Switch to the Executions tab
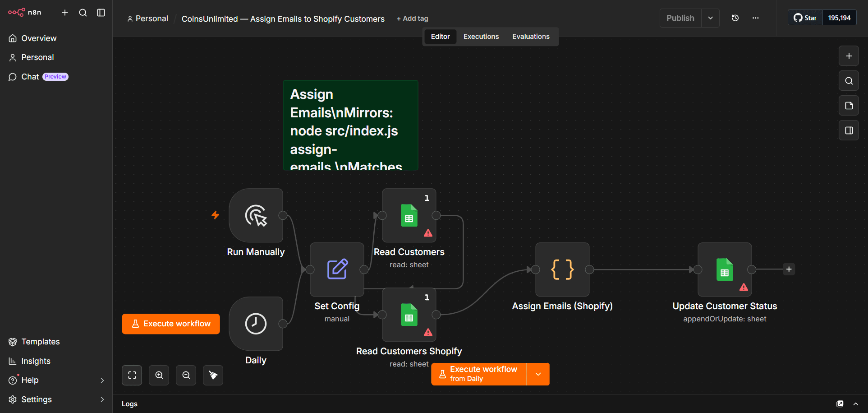This screenshot has width=868, height=413. coord(481,37)
